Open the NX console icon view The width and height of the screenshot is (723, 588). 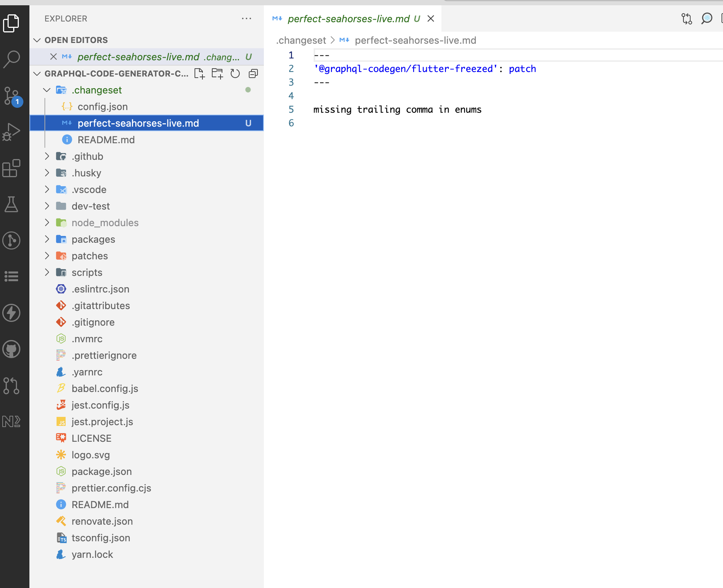pos(11,421)
